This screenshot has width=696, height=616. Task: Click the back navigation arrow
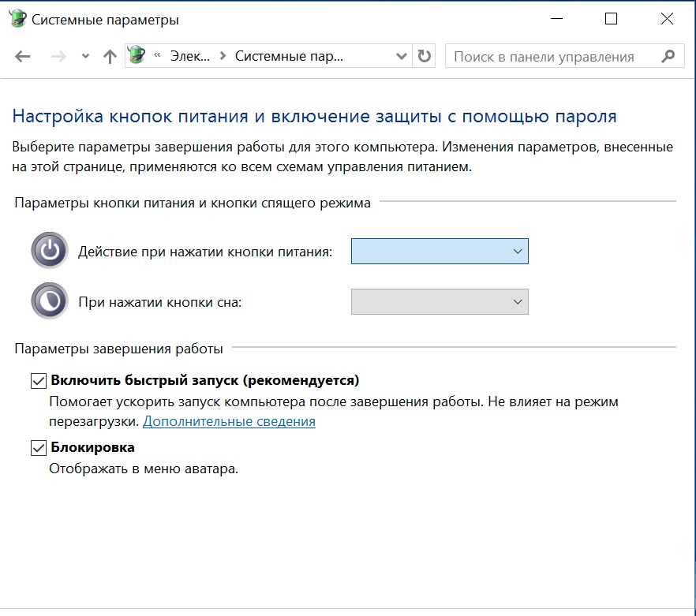pyautogui.click(x=22, y=57)
